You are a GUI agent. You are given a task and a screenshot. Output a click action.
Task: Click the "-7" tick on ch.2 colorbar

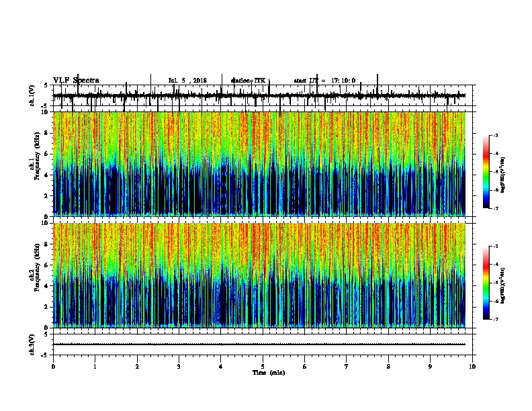point(495,320)
